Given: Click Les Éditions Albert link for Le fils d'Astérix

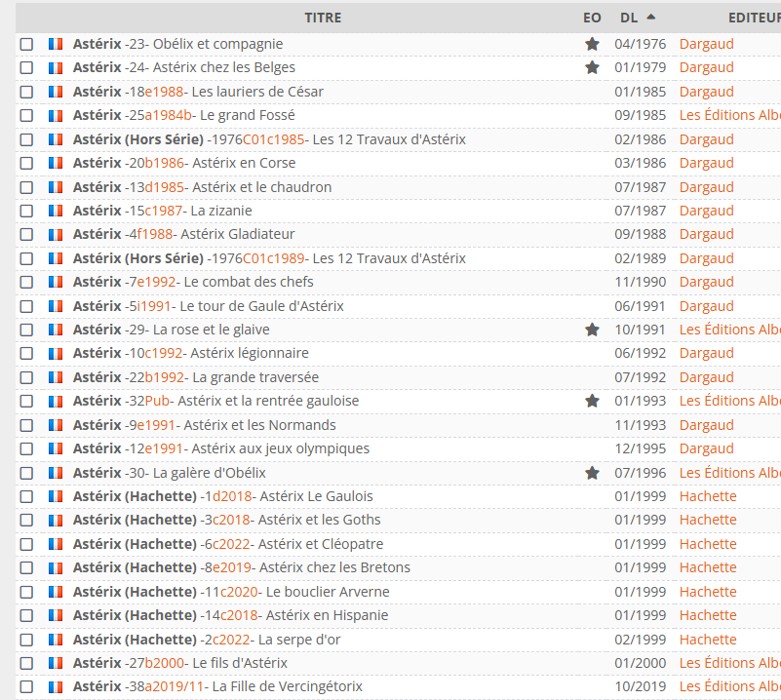Looking at the screenshot, I should [729, 663].
